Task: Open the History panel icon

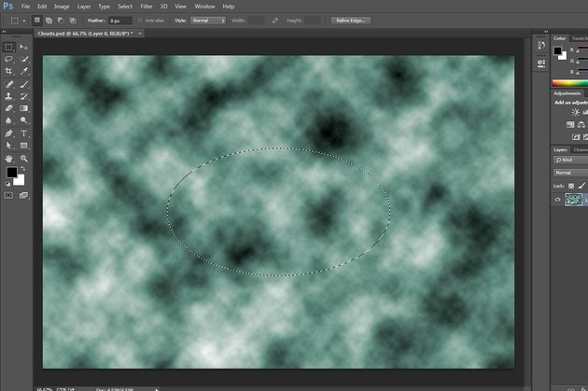Action: point(541,46)
